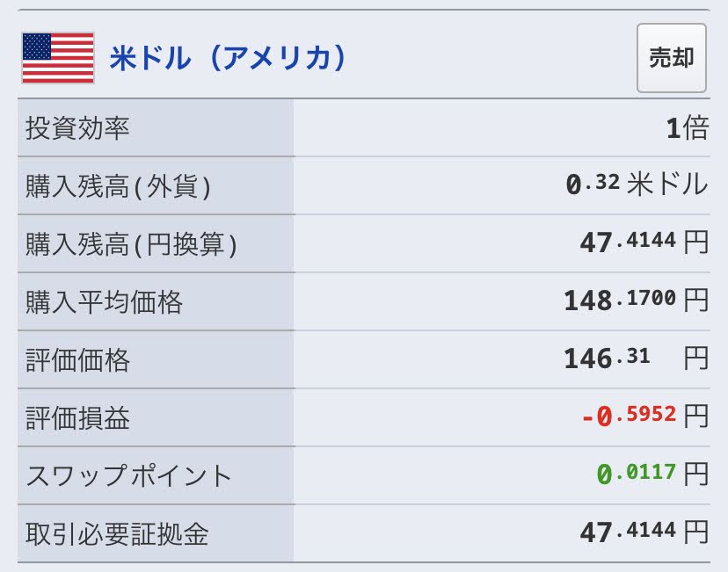Click the 1倍 leverage value
The width and height of the screenshot is (728, 572).
pos(688,128)
